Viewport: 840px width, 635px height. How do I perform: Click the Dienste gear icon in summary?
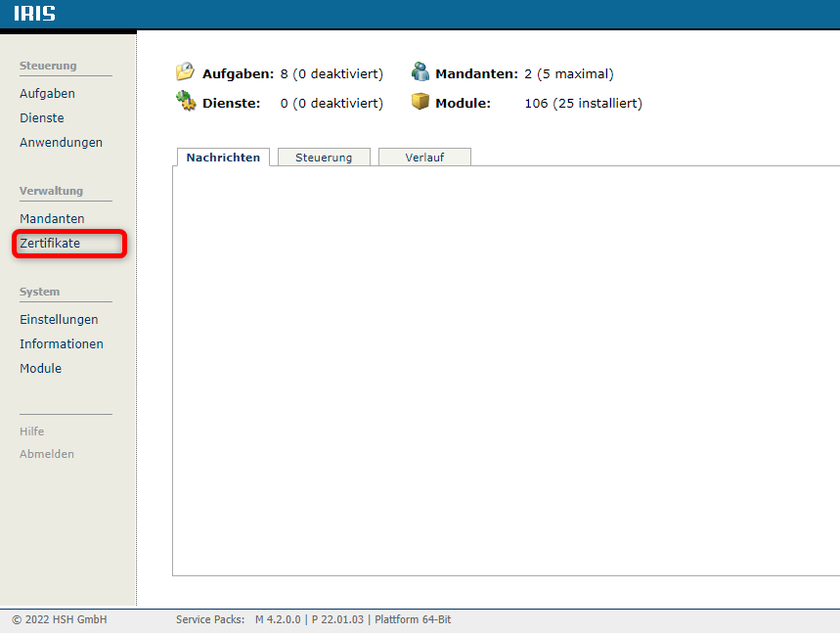pyautogui.click(x=185, y=101)
